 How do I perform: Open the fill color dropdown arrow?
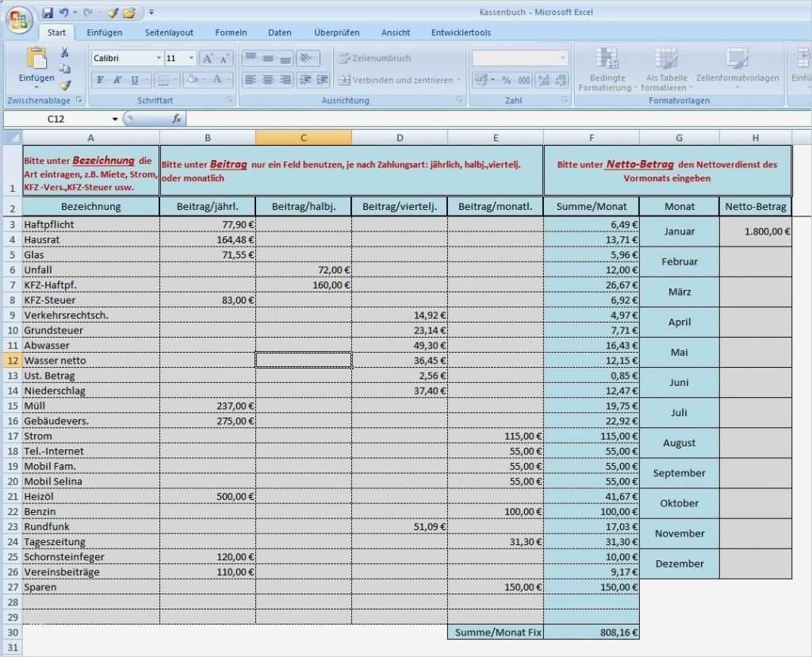[x=203, y=78]
